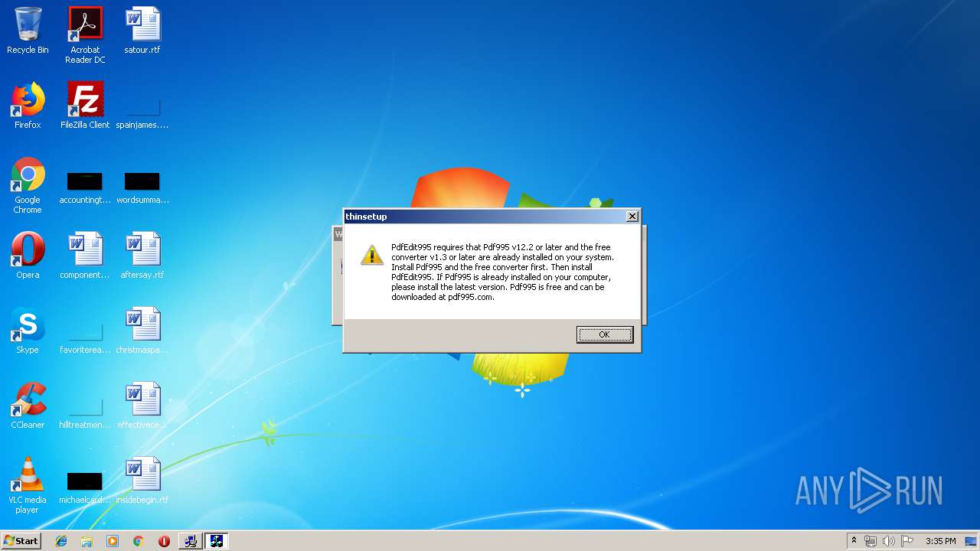Close the thinsetup dialog window
980x551 pixels.
[632, 217]
